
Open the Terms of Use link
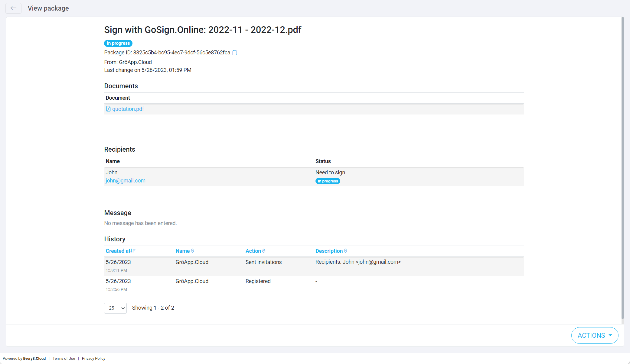tap(64, 359)
